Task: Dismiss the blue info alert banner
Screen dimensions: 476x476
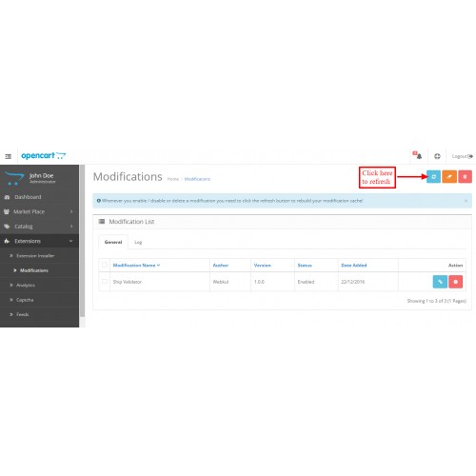Action: 466,201
